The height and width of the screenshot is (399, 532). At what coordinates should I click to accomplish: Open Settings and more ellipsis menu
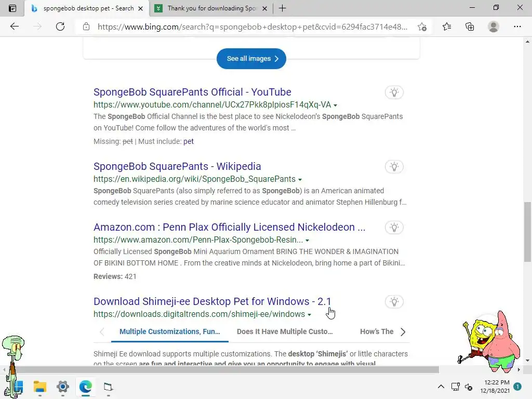[517, 26]
